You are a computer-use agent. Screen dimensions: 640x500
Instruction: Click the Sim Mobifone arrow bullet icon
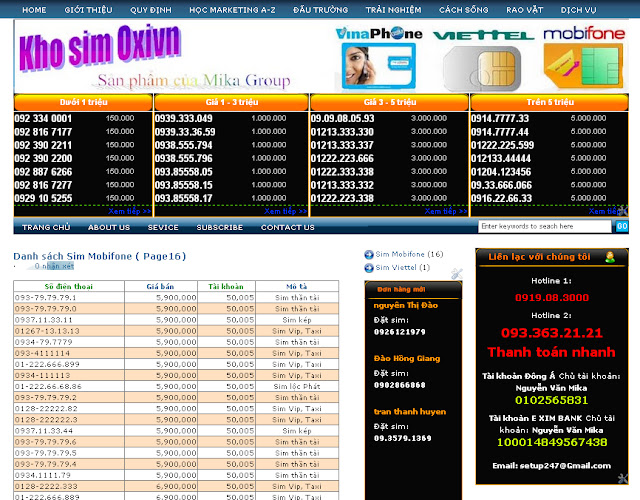(369, 255)
